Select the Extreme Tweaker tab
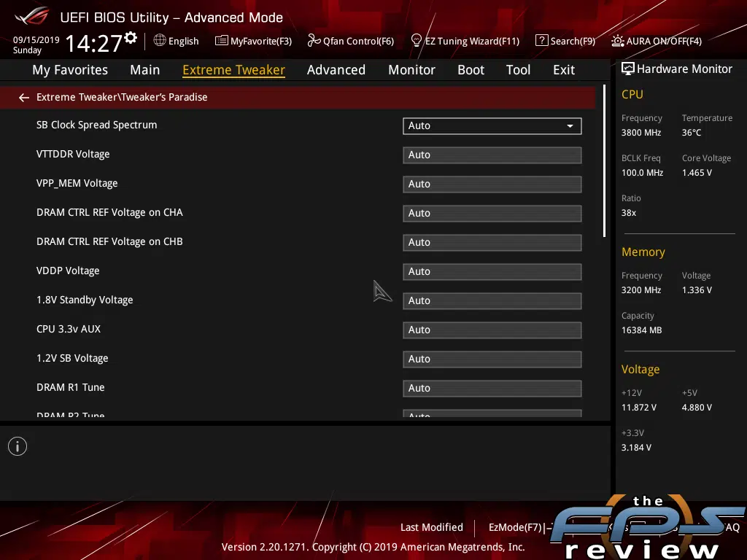The width and height of the screenshot is (747, 560). (x=234, y=70)
